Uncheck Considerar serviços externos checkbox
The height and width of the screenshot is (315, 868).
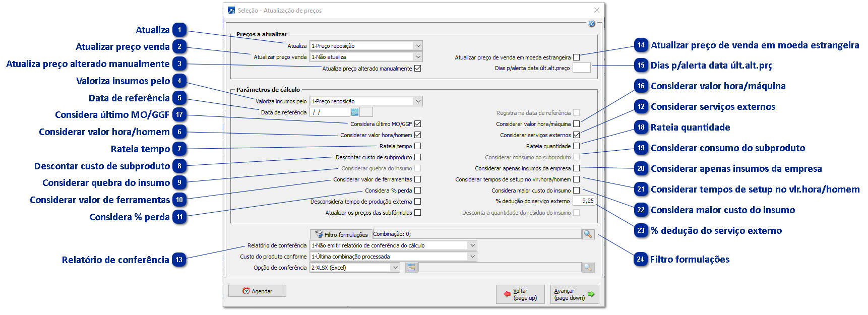point(576,135)
